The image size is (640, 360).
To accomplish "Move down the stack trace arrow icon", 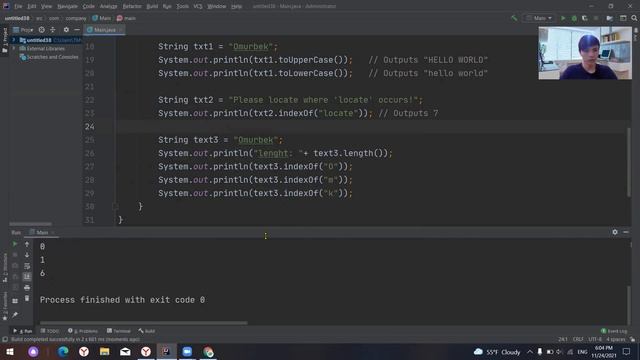I will 27,255.
